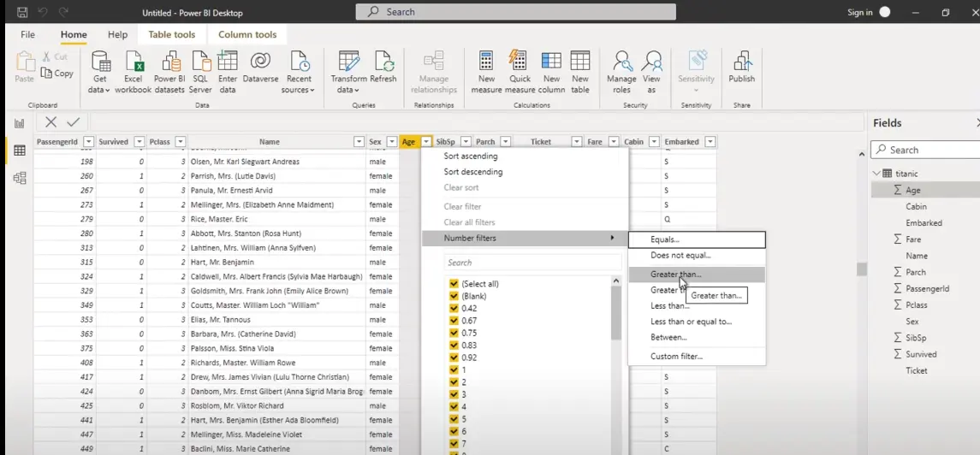Open the Embarked column filter dropdown
This screenshot has width=980, height=455.
coord(710,142)
